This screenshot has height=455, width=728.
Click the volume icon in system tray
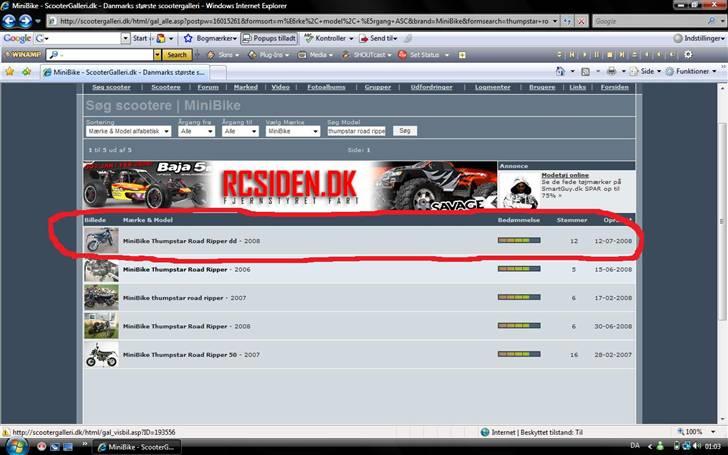pos(697,446)
